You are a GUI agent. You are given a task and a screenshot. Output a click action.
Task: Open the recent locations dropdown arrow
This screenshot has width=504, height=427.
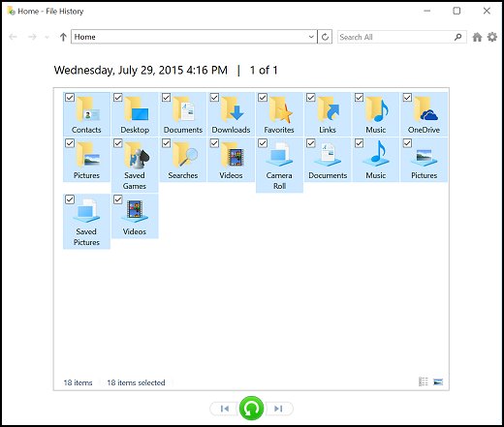tap(47, 38)
